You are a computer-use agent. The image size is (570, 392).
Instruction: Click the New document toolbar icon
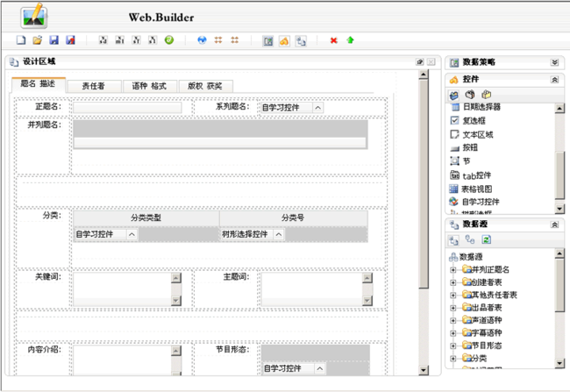coord(21,40)
